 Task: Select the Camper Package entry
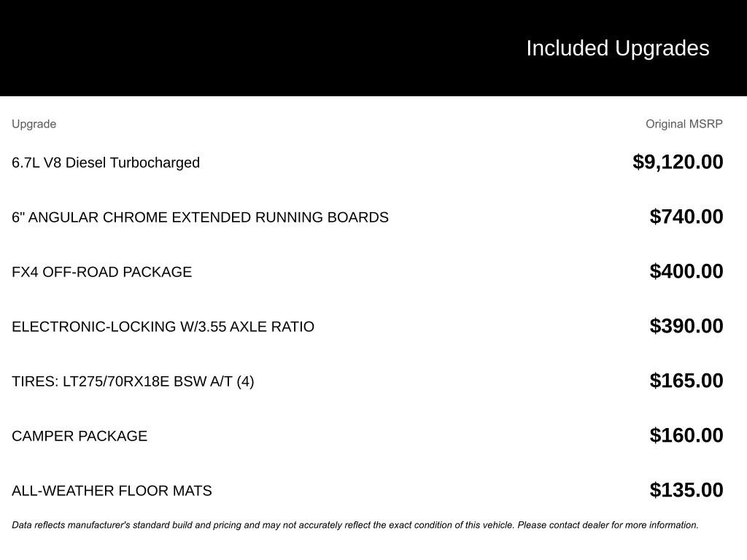point(80,436)
